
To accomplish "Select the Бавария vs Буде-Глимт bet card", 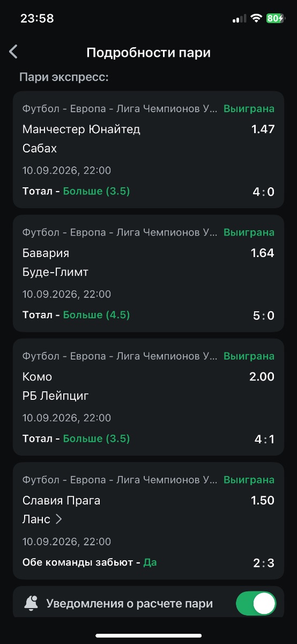I will 148,274.
